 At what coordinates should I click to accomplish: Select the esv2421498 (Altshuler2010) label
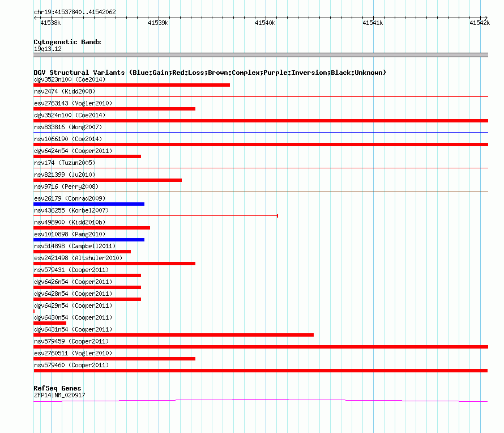pyautogui.click(x=78, y=258)
